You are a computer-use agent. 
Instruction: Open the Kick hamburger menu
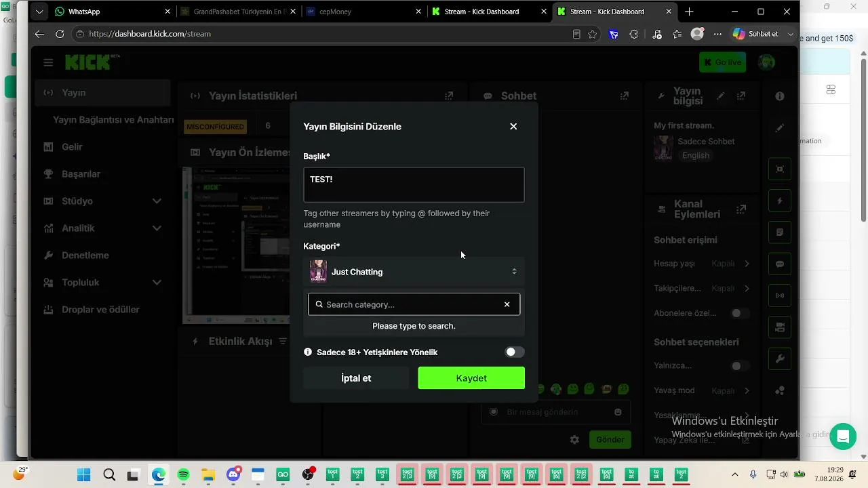pos(48,62)
